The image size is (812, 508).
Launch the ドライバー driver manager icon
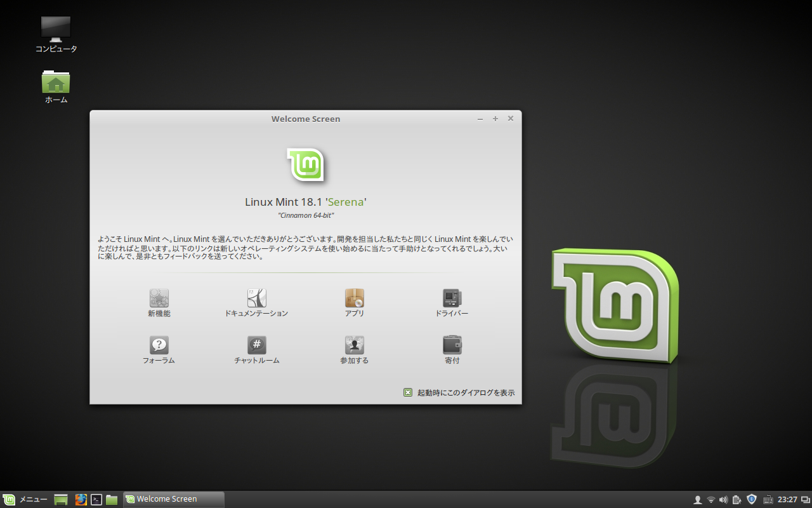452,298
